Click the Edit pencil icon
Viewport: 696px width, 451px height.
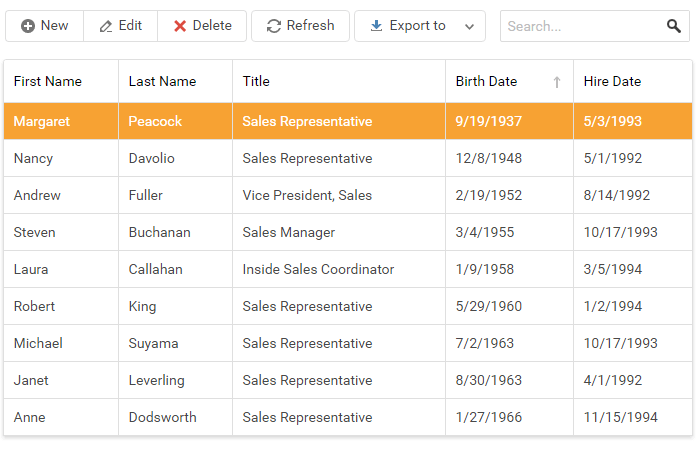106,26
